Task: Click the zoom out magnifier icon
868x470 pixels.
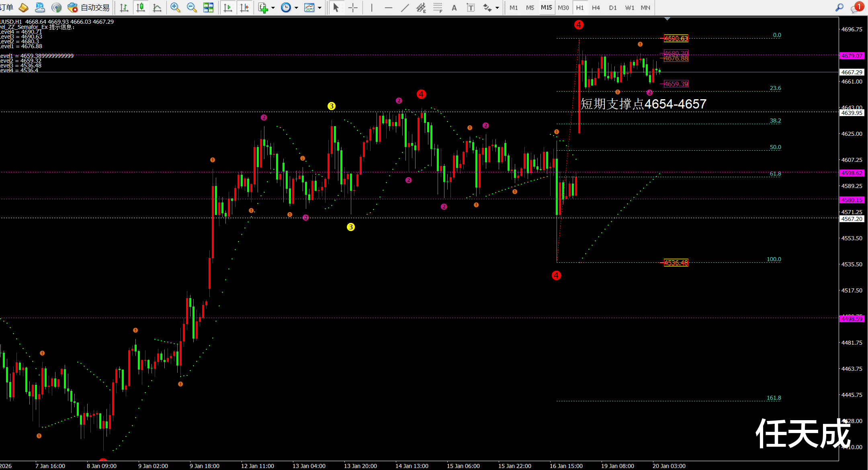Action: [192, 7]
